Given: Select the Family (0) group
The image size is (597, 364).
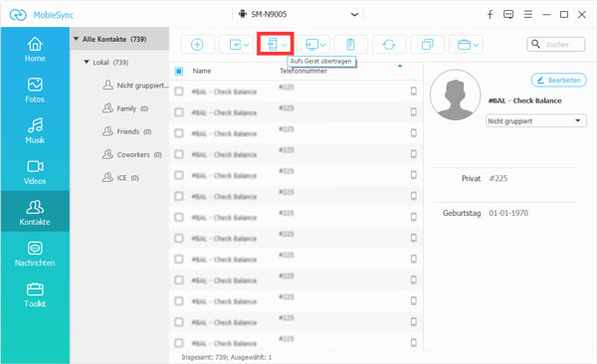Looking at the screenshot, I should [x=125, y=108].
